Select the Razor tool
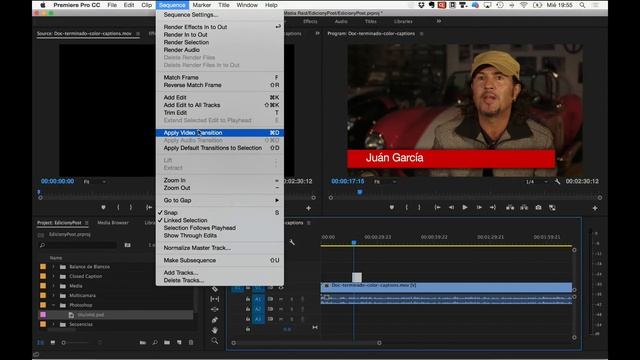The width and height of the screenshot is (640, 360). [x=215, y=289]
